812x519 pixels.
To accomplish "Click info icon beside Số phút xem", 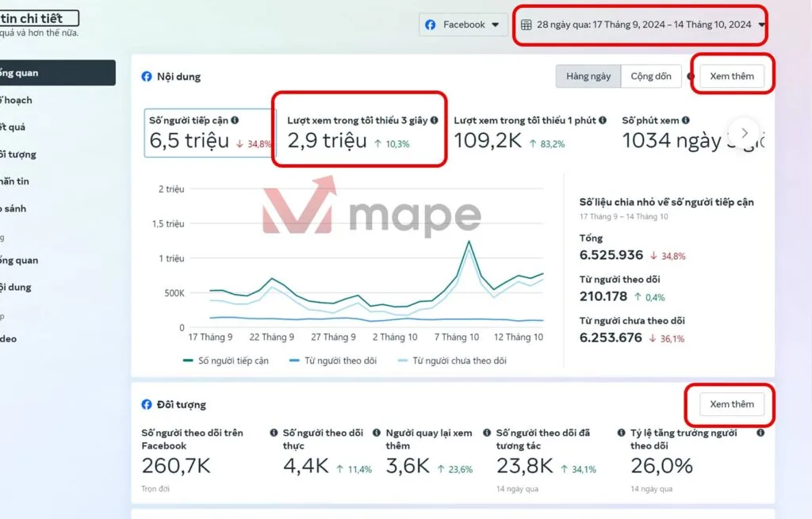I will 686,120.
